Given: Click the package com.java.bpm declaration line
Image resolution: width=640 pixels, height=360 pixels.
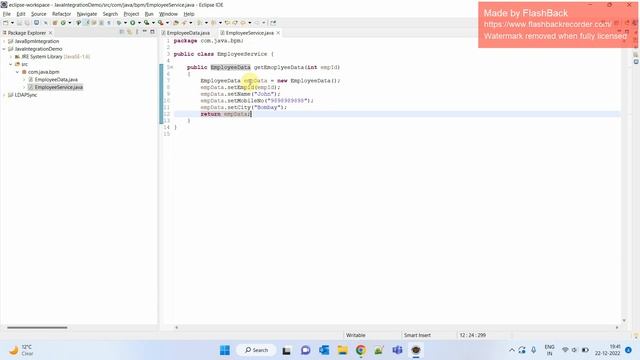Looking at the screenshot, I should pyautogui.click(x=208, y=41).
